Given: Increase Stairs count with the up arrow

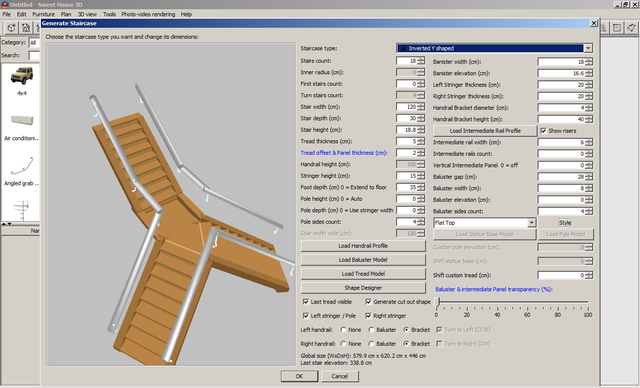Looking at the screenshot, I should (421, 59).
